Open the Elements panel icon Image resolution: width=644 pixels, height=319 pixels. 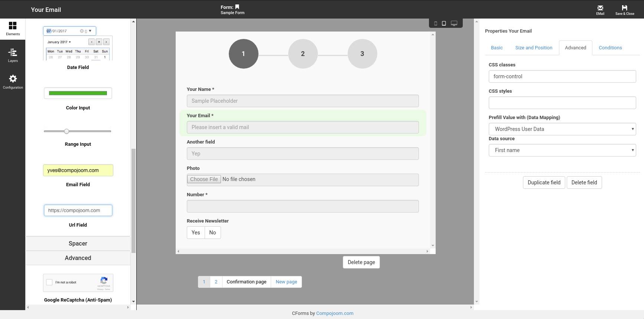tap(13, 25)
